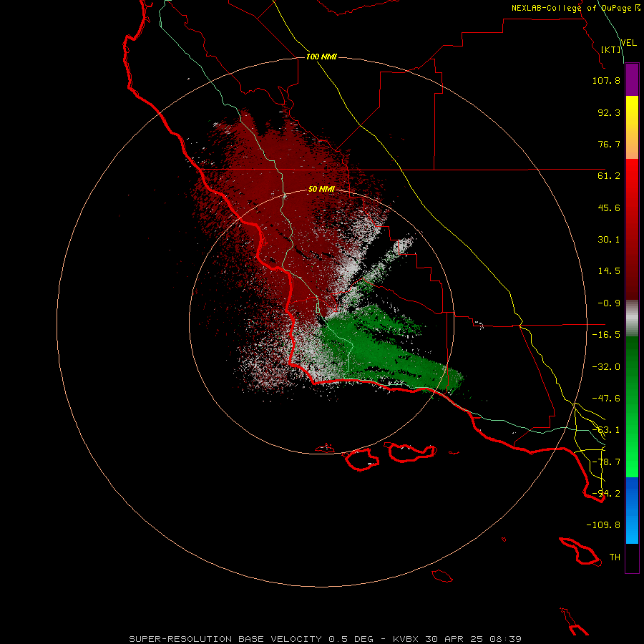Click the 50 NMI range ring label
This screenshot has height=644, width=644.
[321, 189]
